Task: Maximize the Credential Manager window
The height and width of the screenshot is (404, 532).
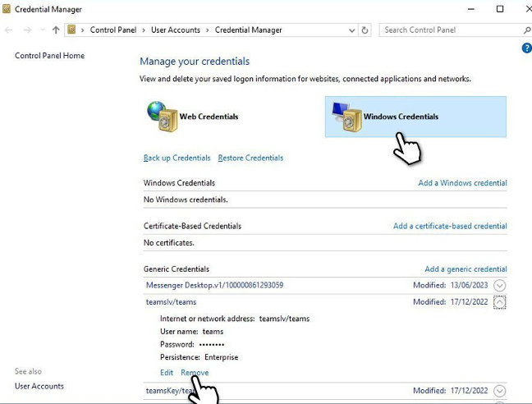Action: tap(500, 9)
